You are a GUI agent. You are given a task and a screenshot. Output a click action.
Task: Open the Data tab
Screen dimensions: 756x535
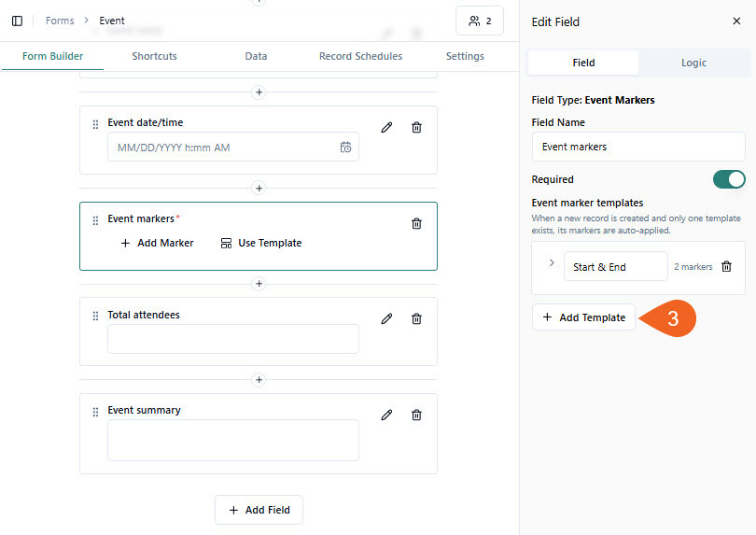(256, 56)
